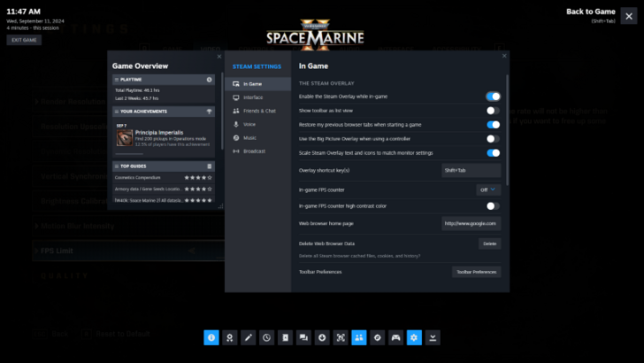Click the Steam Settings panel scrollbar
This screenshot has width=644, height=363.
coord(508,129)
